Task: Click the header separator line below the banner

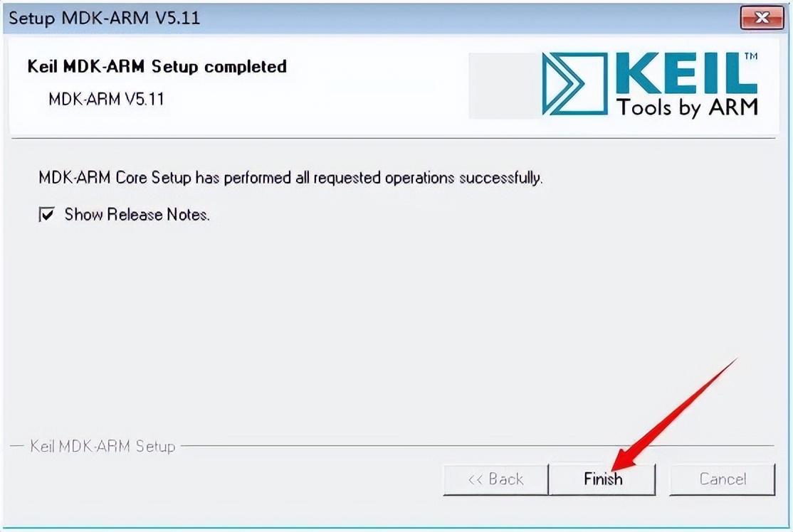Action: pyautogui.click(x=392, y=137)
